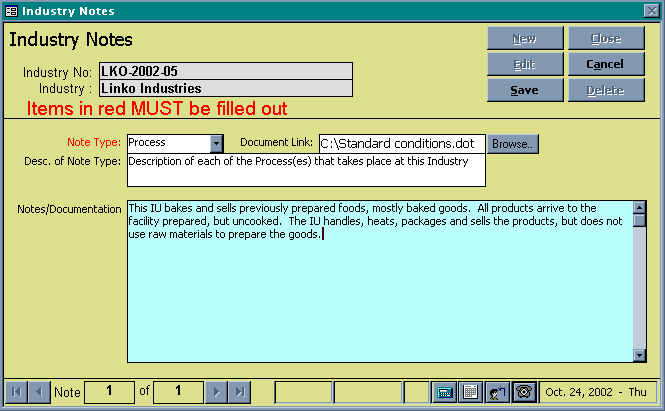Jump to the last note record
Viewport: 665px width, 411px height.
point(240,392)
